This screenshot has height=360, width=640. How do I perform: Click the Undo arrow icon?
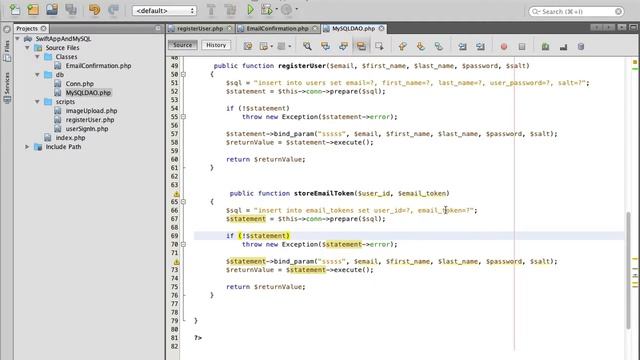click(x=94, y=9)
